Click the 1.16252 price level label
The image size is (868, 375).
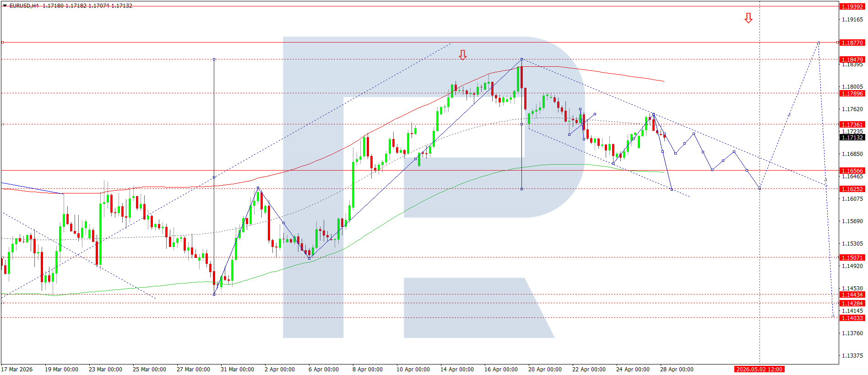coord(852,189)
